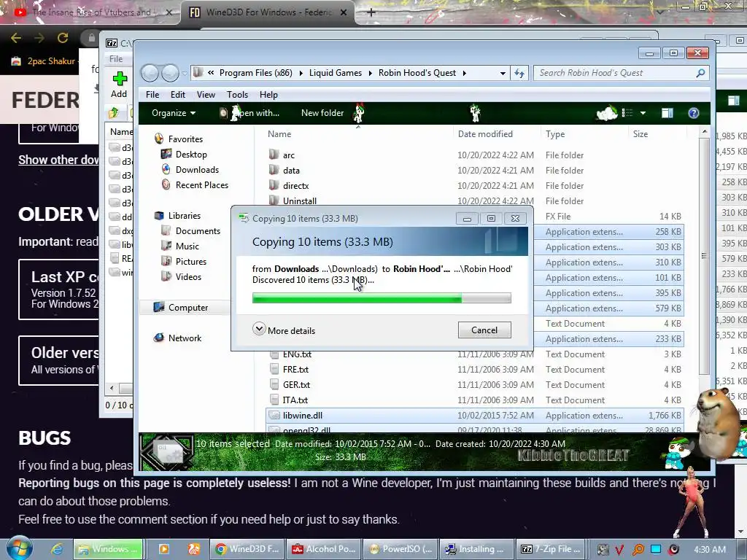Screen dimensions: 747x560
Task: Open the Explorer View menu
Action: [206, 95]
